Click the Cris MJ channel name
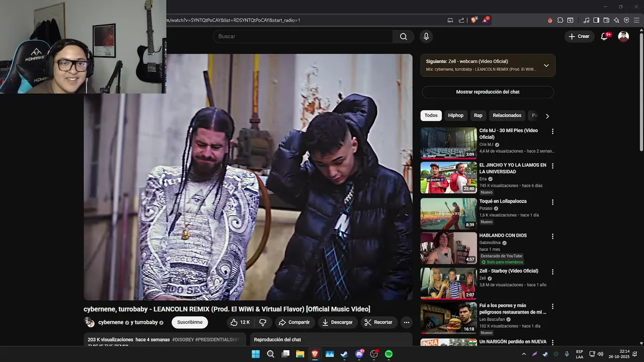This screenshot has width=644, height=362. click(x=486, y=144)
